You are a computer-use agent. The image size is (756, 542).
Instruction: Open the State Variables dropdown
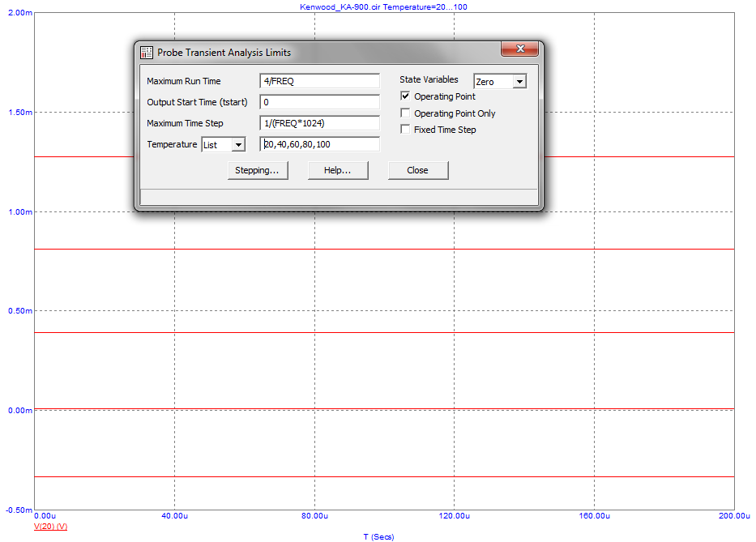coord(519,82)
